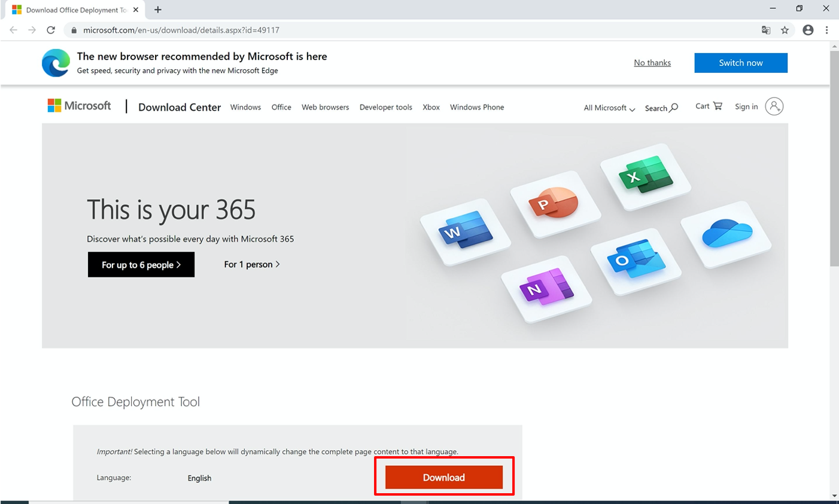
Task: Click the Sign in text link
Action: click(x=746, y=106)
